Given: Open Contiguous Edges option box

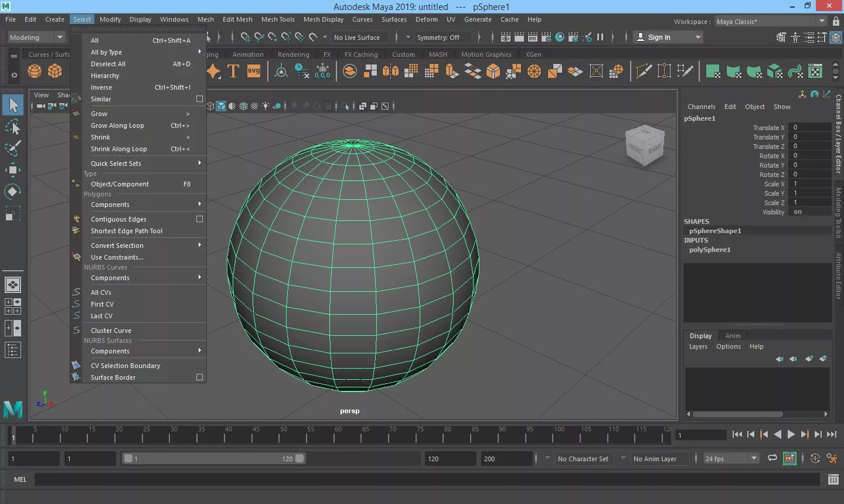Looking at the screenshot, I should (199, 219).
